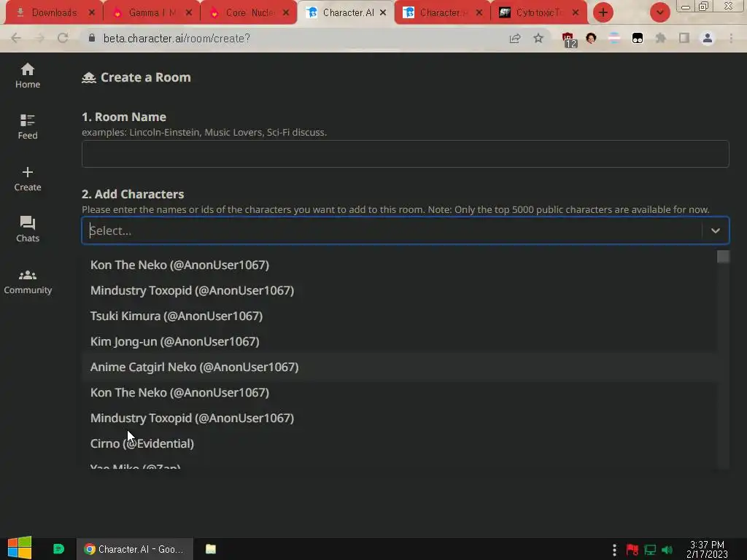Expand the Add Characters dropdown chevron
Image resolution: width=747 pixels, height=560 pixels.
tap(715, 230)
